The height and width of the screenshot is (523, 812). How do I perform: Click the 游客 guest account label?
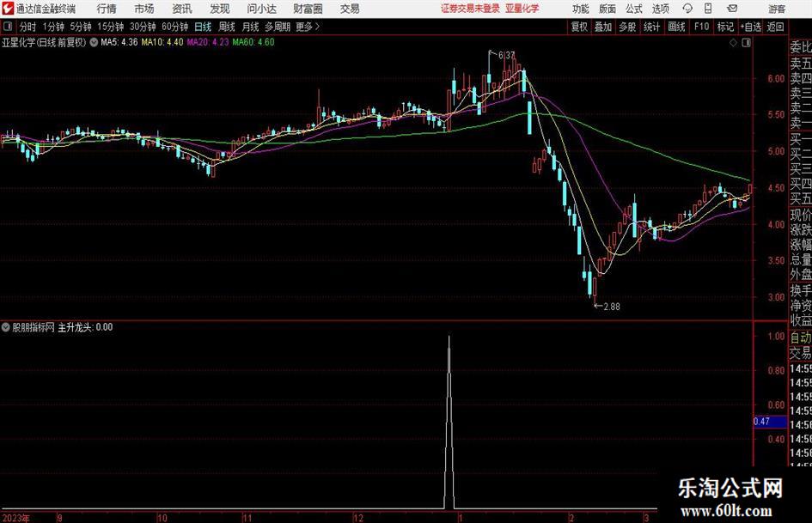776,9
